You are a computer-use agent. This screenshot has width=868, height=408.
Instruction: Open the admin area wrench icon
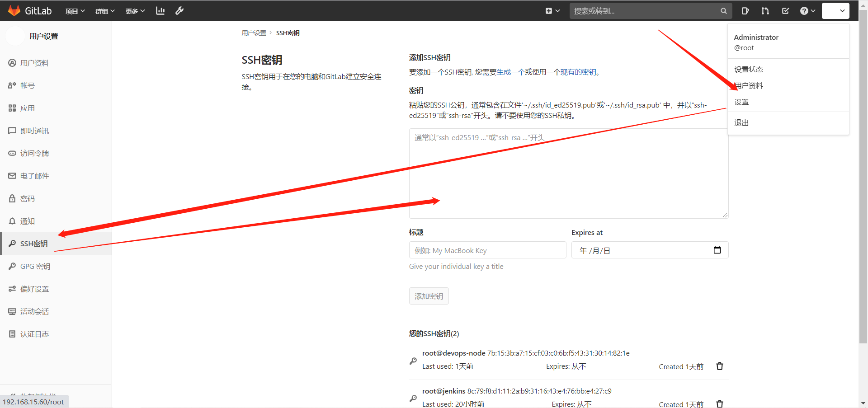pyautogui.click(x=179, y=11)
